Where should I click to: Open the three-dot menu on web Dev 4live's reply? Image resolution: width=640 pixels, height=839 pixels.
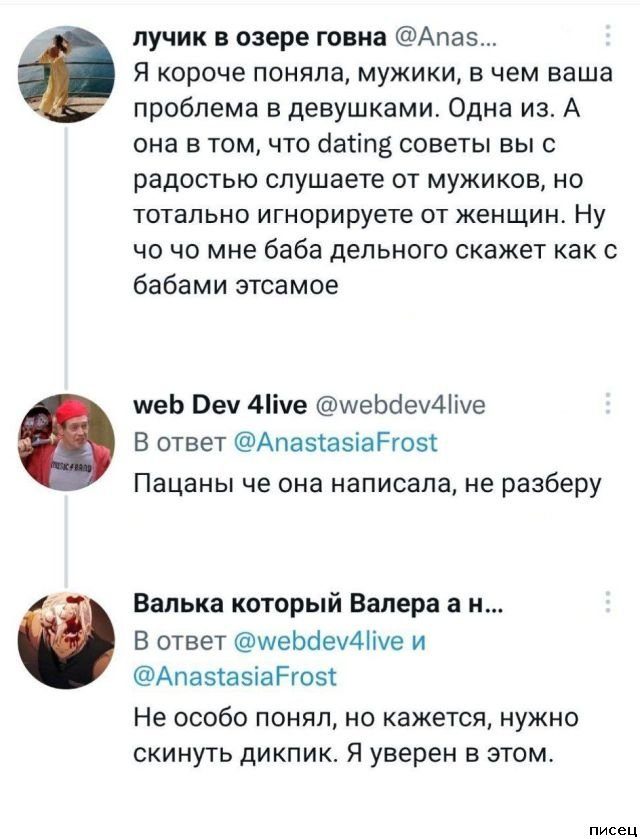point(609,404)
